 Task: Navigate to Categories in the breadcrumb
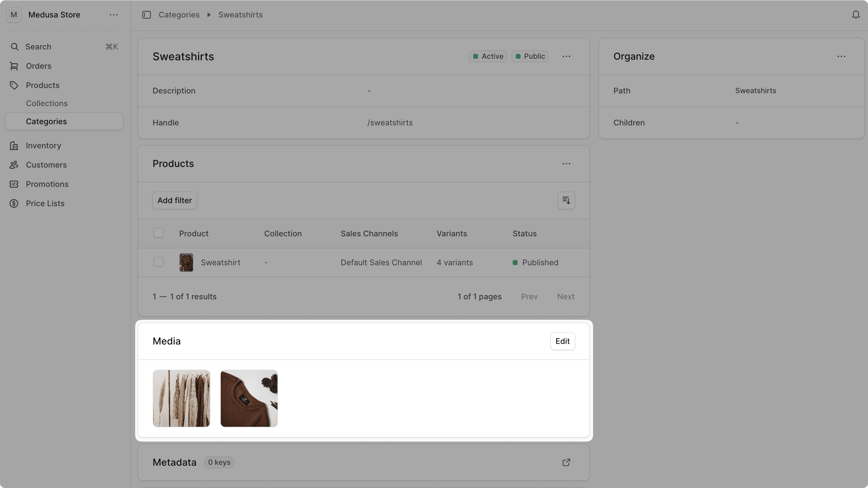click(179, 14)
